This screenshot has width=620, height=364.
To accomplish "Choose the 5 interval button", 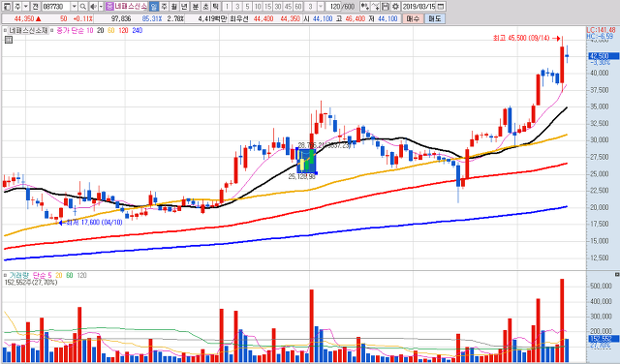I will [247, 7].
